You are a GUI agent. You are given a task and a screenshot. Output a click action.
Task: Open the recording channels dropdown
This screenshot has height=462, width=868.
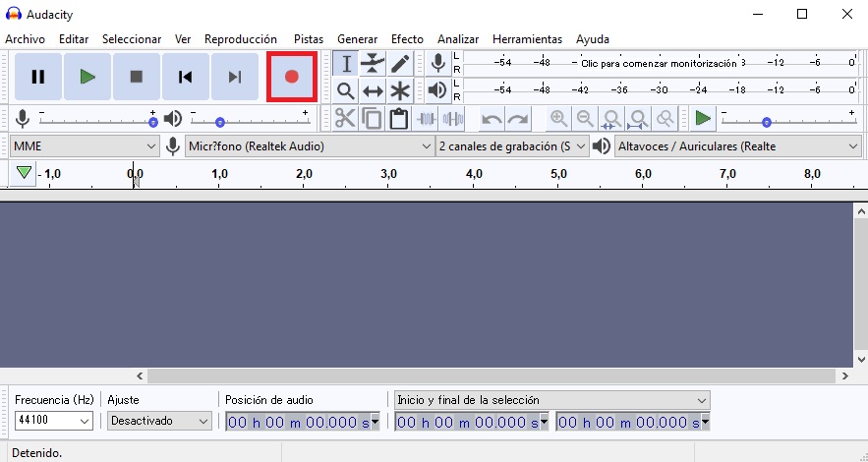(512, 146)
